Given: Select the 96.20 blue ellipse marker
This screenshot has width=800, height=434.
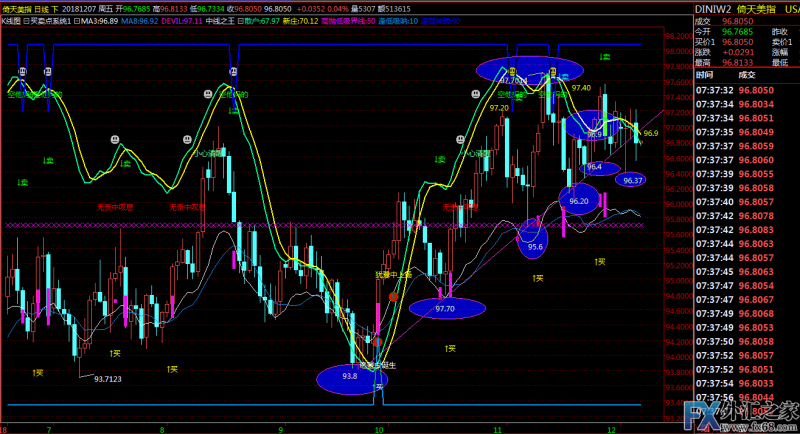Looking at the screenshot, I should click(579, 200).
